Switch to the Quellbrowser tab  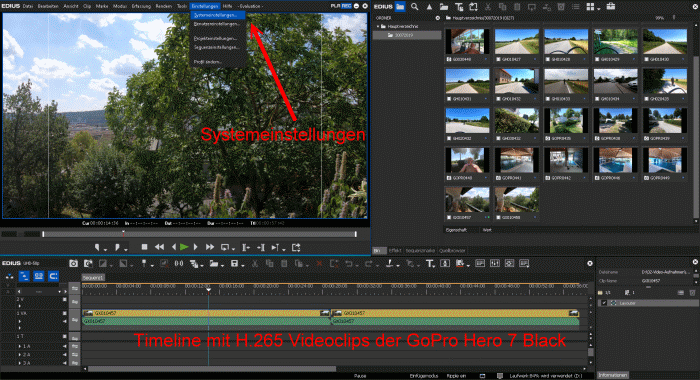point(452,251)
